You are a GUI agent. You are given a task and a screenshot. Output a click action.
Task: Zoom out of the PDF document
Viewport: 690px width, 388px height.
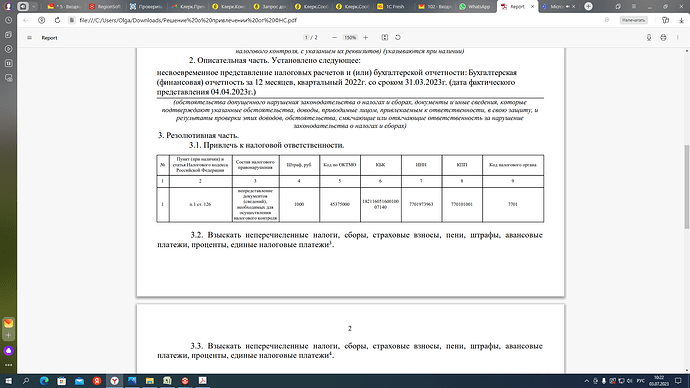click(334, 38)
